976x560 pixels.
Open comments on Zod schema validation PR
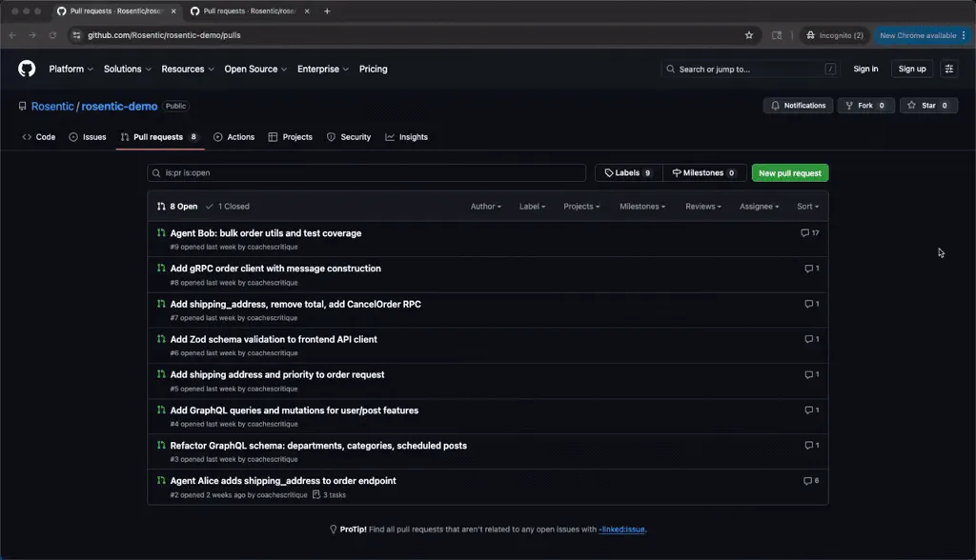click(812, 339)
